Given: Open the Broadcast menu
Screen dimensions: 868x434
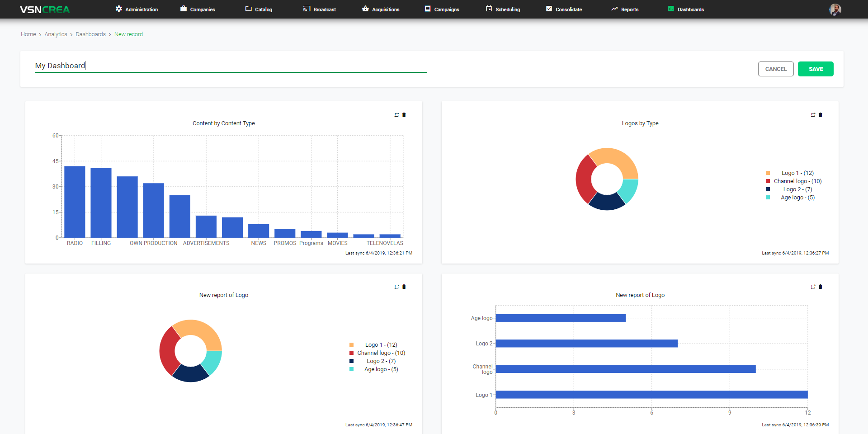Looking at the screenshot, I should pos(320,9).
